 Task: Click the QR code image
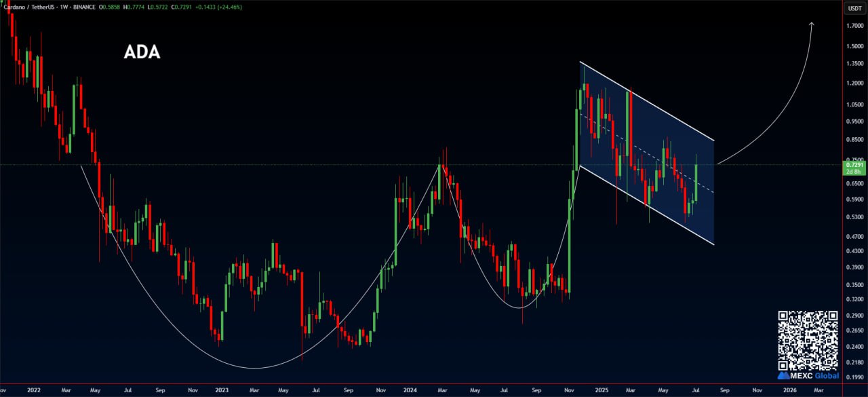pos(808,340)
